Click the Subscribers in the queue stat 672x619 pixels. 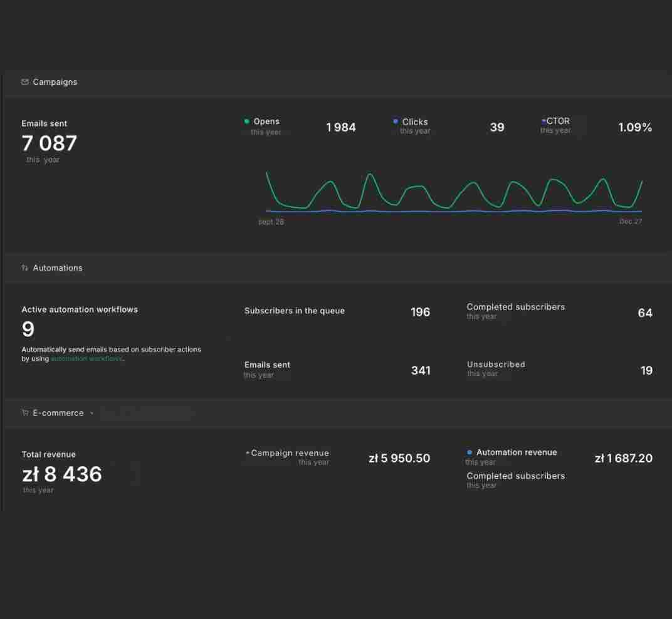click(x=337, y=311)
